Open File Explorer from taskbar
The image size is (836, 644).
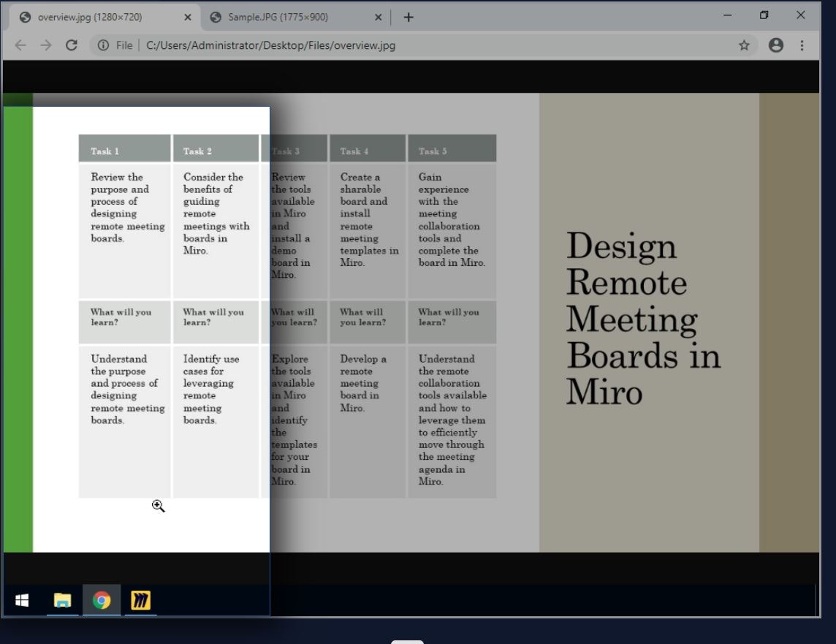tap(62, 600)
